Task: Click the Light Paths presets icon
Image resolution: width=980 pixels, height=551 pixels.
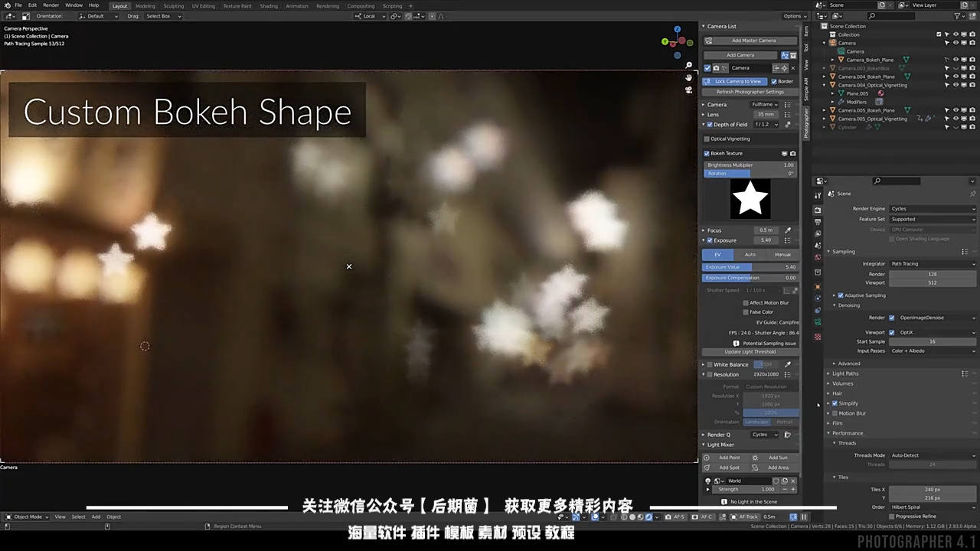Action: pyautogui.click(x=965, y=373)
